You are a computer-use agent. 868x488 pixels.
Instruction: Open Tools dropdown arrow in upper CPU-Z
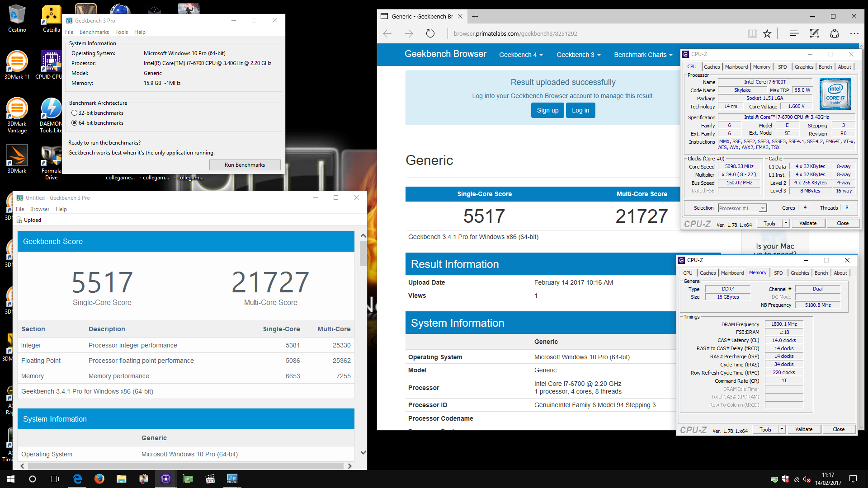(786, 223)
